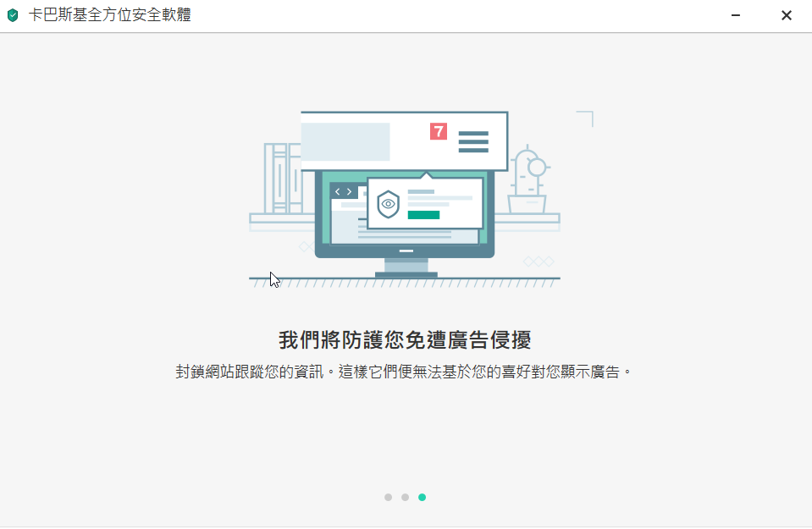
Task: Click the monitor stand in the illustration
Action: [406, 267]
